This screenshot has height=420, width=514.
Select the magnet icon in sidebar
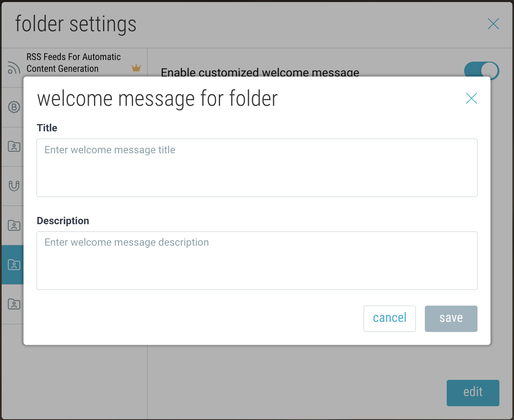(x=14, y=186)
